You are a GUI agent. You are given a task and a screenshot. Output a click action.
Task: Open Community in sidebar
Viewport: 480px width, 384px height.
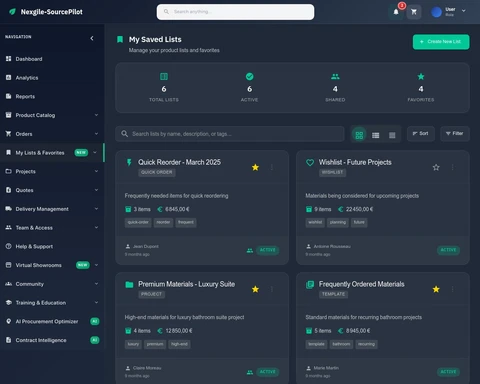(52, 284)
